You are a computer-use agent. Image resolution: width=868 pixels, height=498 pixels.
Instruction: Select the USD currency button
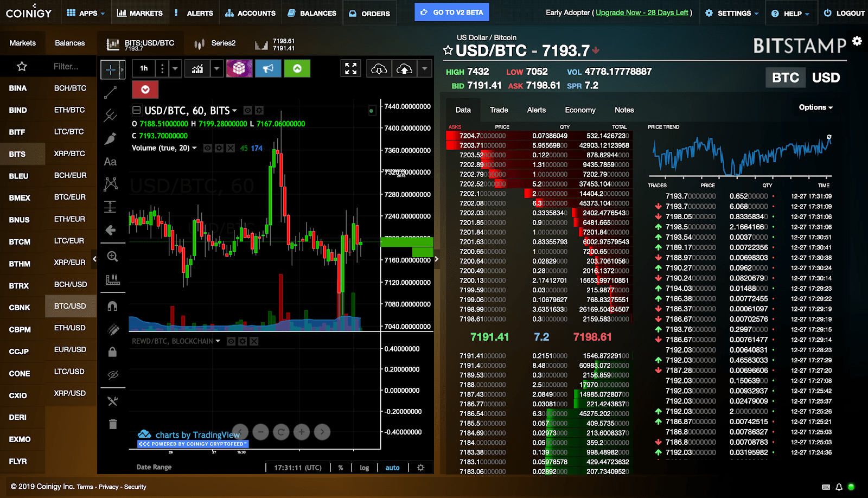(x=826, y=78)
